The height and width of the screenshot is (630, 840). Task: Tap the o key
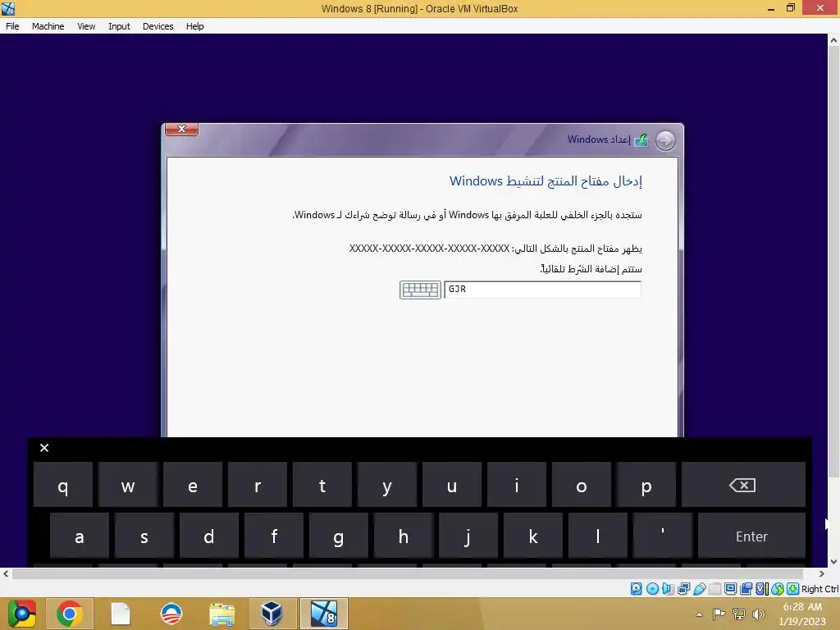[582, 485]
